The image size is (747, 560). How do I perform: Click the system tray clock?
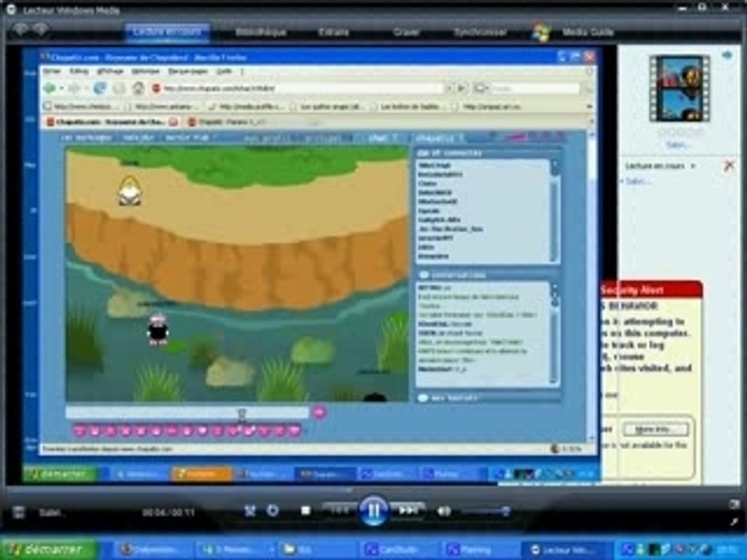click(x=727, y=550)
